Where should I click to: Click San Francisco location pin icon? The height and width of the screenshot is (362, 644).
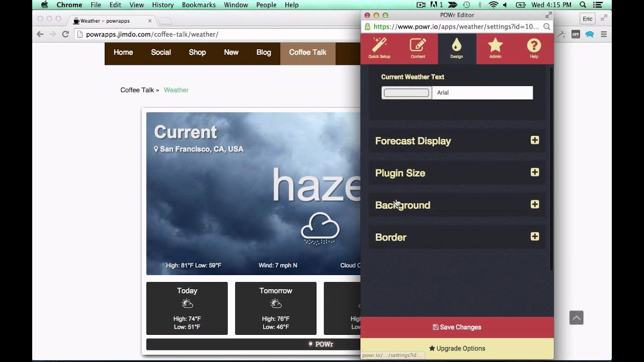coord(156,149)
